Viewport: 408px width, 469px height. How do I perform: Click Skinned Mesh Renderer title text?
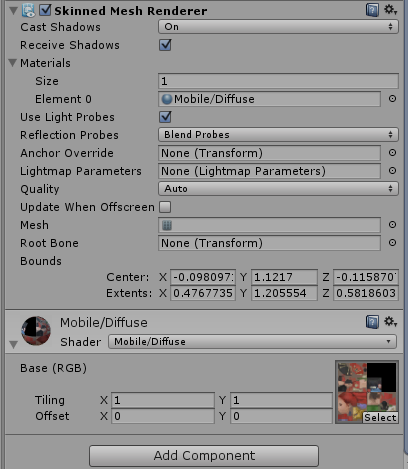coord(131,11)
